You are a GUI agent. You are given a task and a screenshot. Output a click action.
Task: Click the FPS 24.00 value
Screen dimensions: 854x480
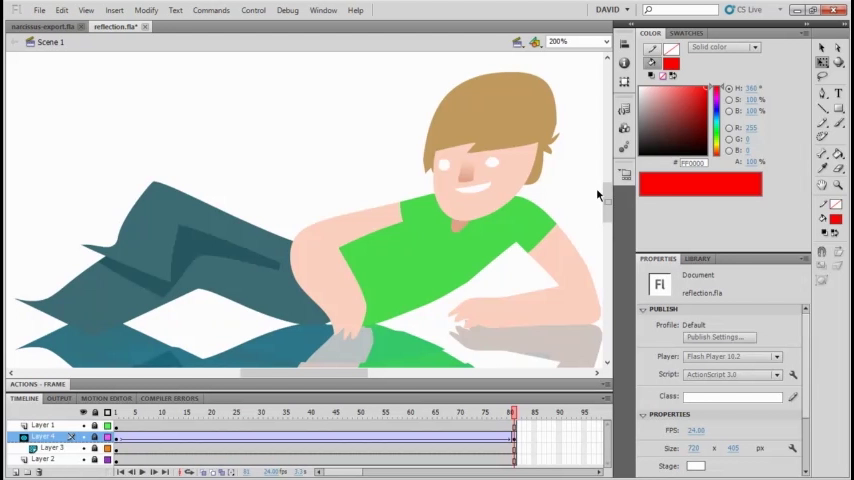pos(696,430)
